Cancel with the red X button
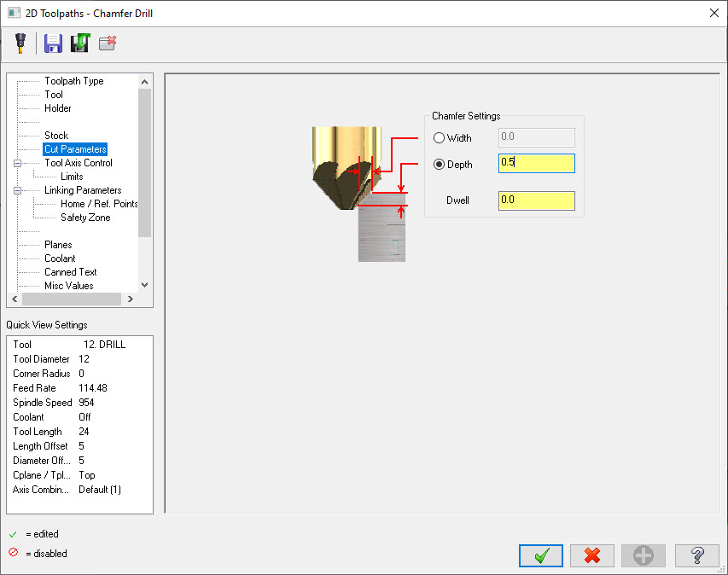728x575 pixels. tap(592, 555)
